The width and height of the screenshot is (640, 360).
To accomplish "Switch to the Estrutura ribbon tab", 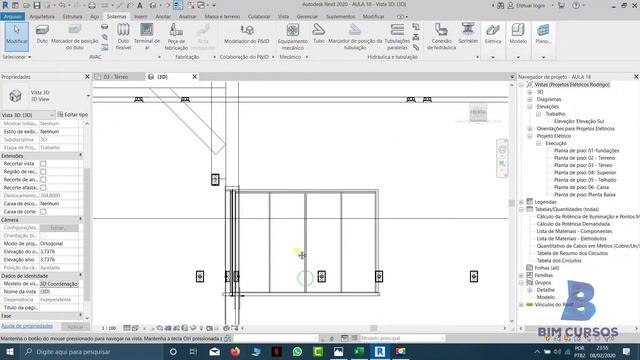I will (x=72, y=17).
